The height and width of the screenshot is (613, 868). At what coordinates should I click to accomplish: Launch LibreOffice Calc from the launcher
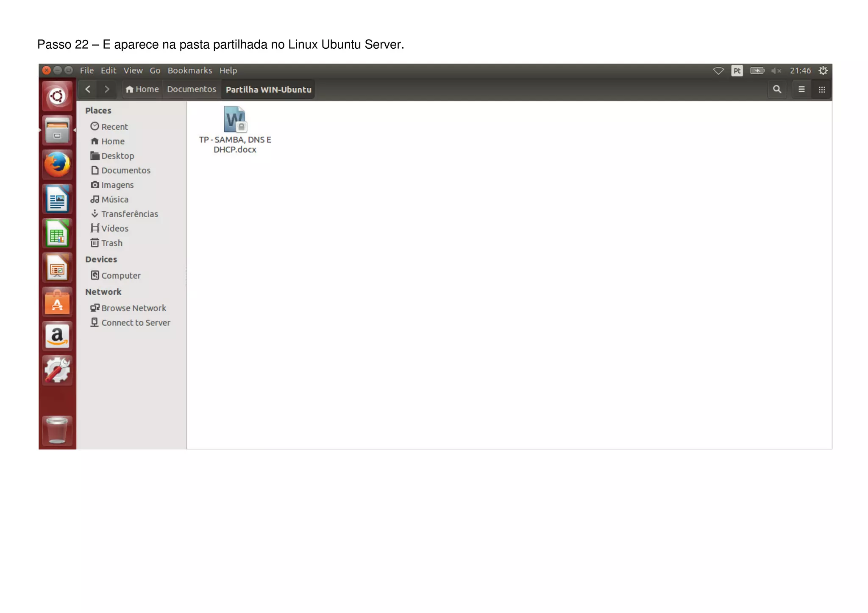pyautogui.click(x=57, y=233)
